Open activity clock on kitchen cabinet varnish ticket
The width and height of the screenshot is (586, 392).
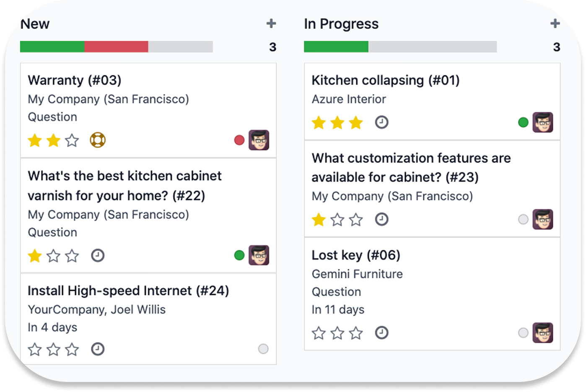tap(98, 255)
